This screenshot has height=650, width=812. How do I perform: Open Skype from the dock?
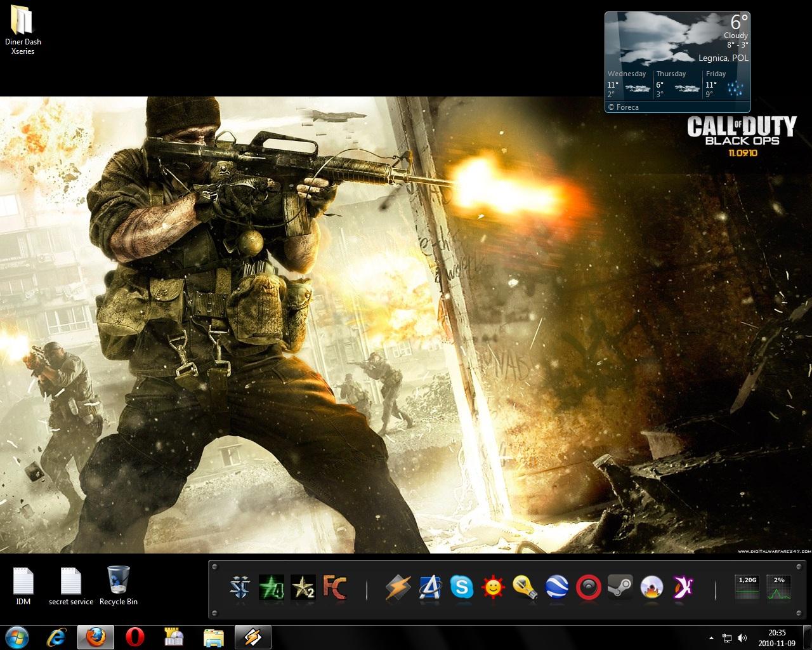click(x=462, y=588)
